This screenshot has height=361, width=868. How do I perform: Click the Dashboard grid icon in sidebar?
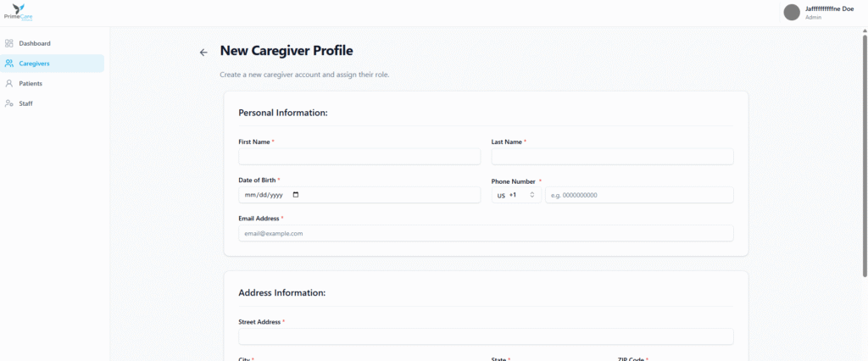[x=9, y=43]
